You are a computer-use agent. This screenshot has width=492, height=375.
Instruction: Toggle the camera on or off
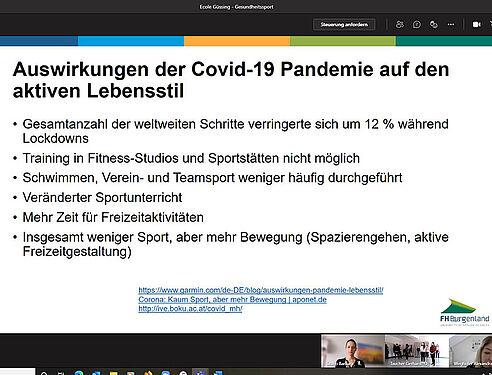click(x=477, y=24)
